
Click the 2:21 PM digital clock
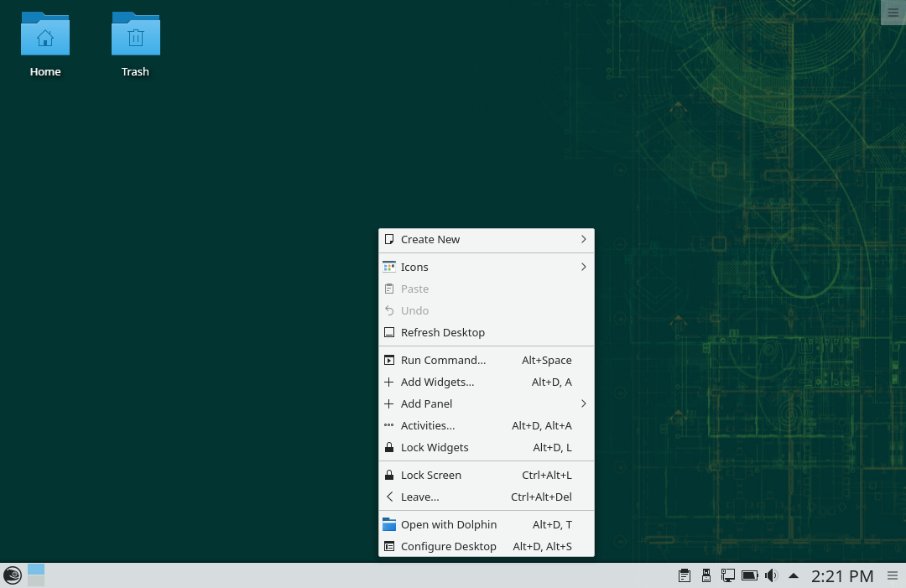coord(842,575)
